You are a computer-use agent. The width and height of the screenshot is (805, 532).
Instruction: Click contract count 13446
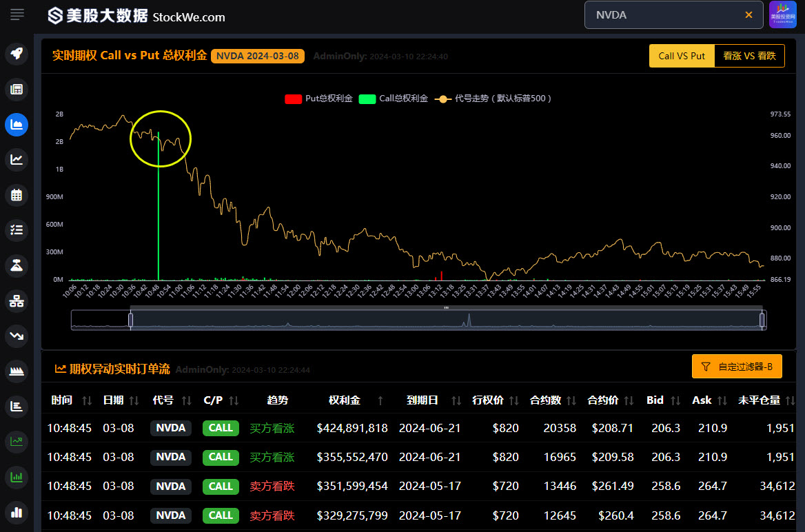(x=560, y=487)
